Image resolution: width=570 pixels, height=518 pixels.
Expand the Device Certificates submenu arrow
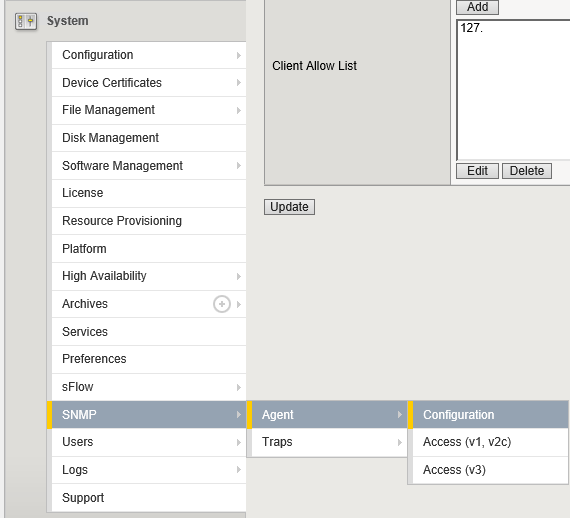[x=238, y=83]
